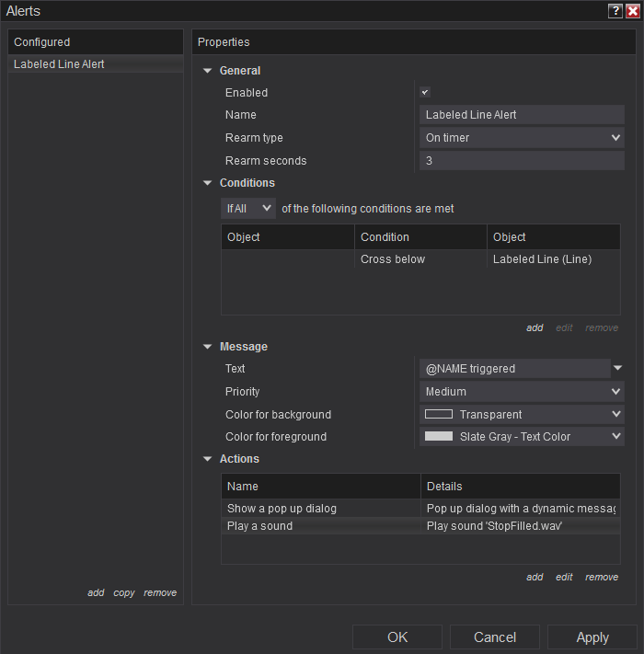The image size is (644, 654).
Task: Click remove link under Actions table
Action: tap(602, 577)
